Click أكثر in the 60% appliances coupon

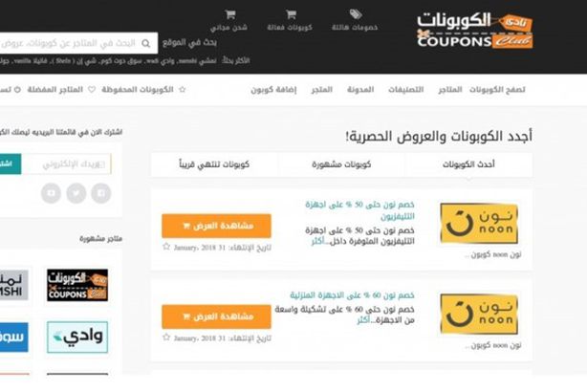pos(363,320)
